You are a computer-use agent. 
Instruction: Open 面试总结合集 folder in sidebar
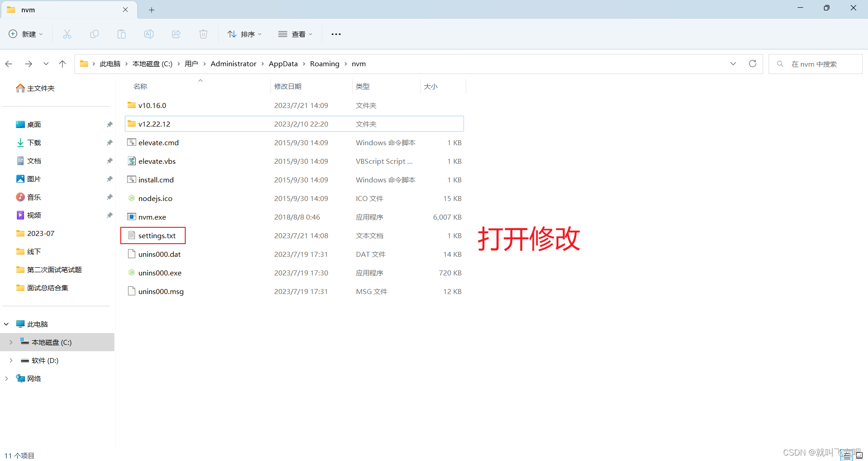42,288
